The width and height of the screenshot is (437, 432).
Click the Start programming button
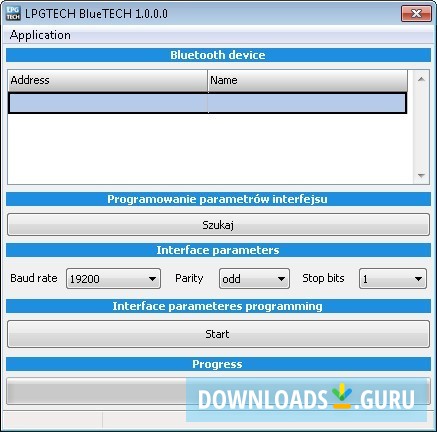coord(218,334)
